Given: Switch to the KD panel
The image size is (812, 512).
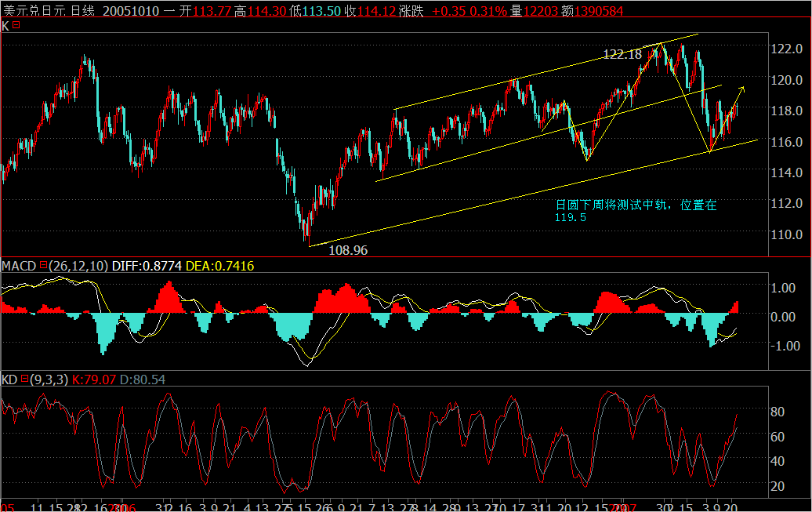Looking at the screenshot, I should [392, 439].
